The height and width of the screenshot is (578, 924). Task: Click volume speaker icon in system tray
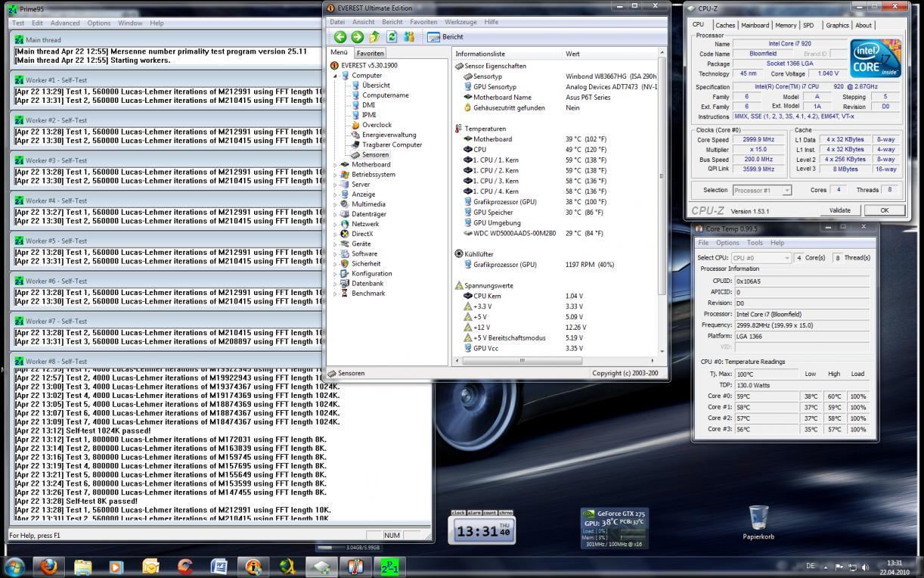click(x=865, y=567)
